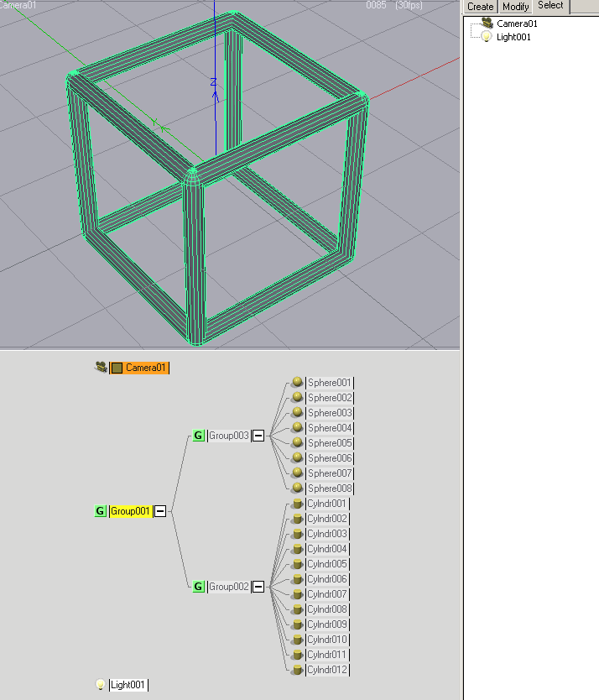This screenshot has width=599, height=700.
Task: Click the camera icon in Select list
Action: [x=487, y=24]
